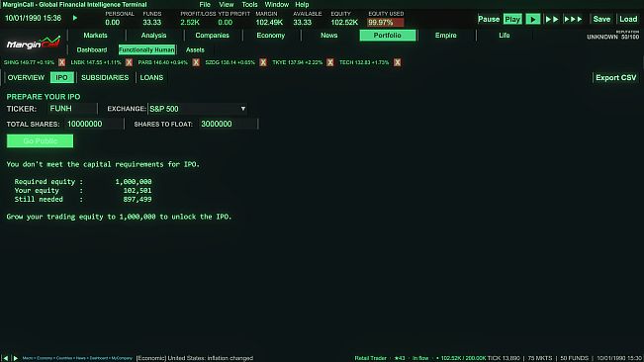The width and height of the screenshot is (644, 362).
Task: Open the View menu
Action: click(x=226, y=5)
